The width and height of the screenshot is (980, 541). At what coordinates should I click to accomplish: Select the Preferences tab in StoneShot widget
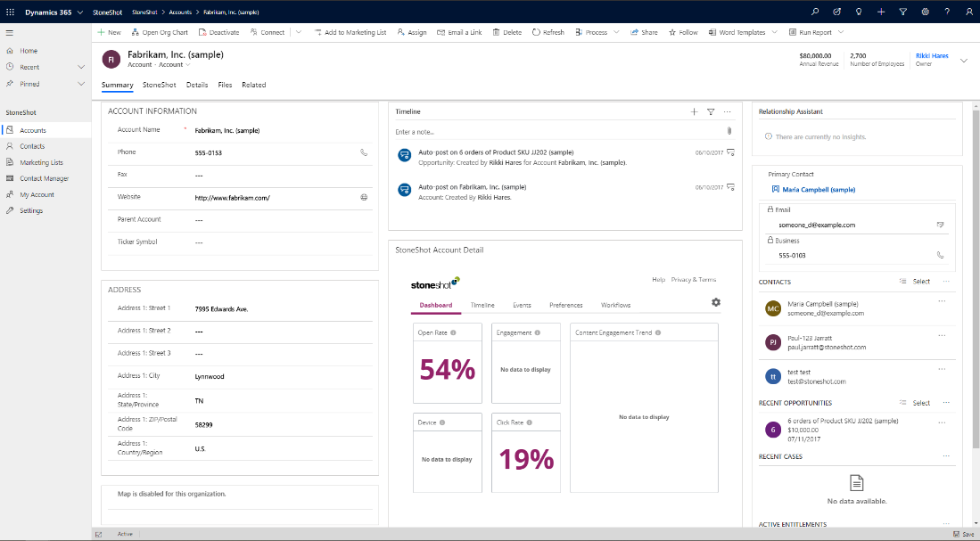pos(566,306)
